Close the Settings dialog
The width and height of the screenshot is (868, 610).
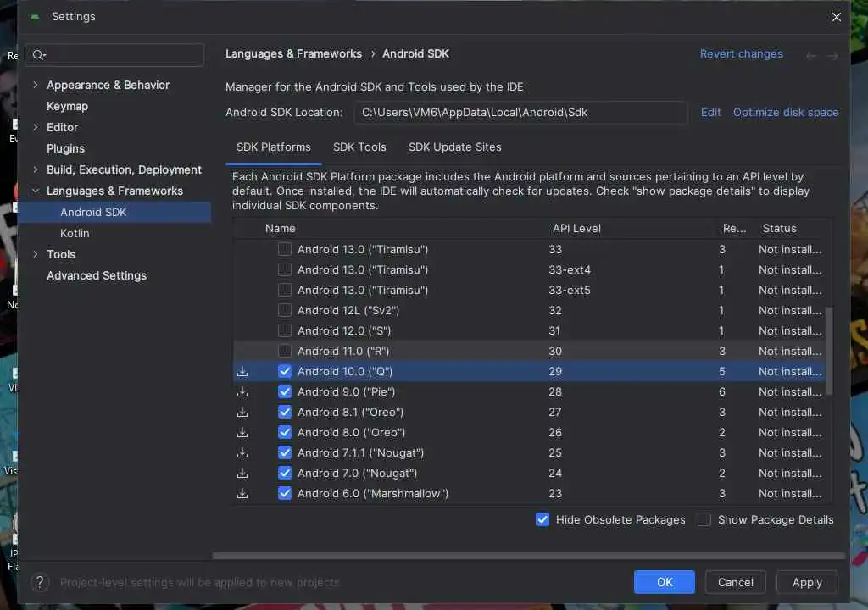point(836,17)
